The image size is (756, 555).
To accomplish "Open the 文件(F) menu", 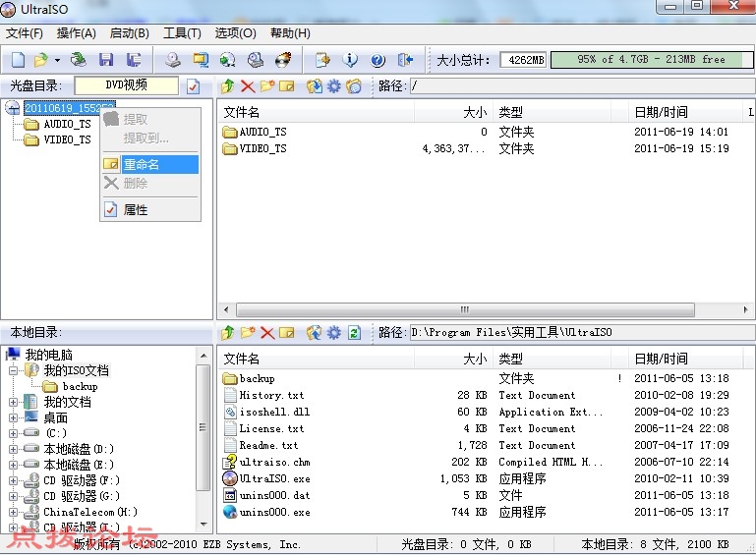I will tap(25, 33).
